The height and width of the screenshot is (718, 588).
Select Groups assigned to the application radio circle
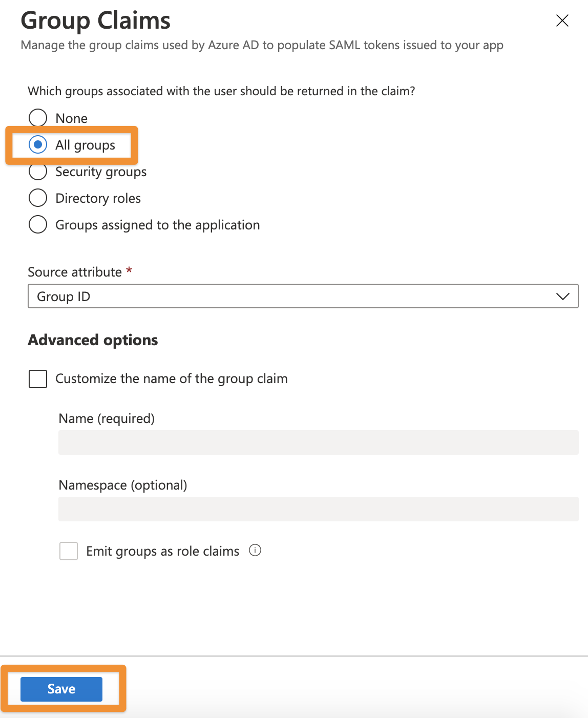tap(38, 224)
